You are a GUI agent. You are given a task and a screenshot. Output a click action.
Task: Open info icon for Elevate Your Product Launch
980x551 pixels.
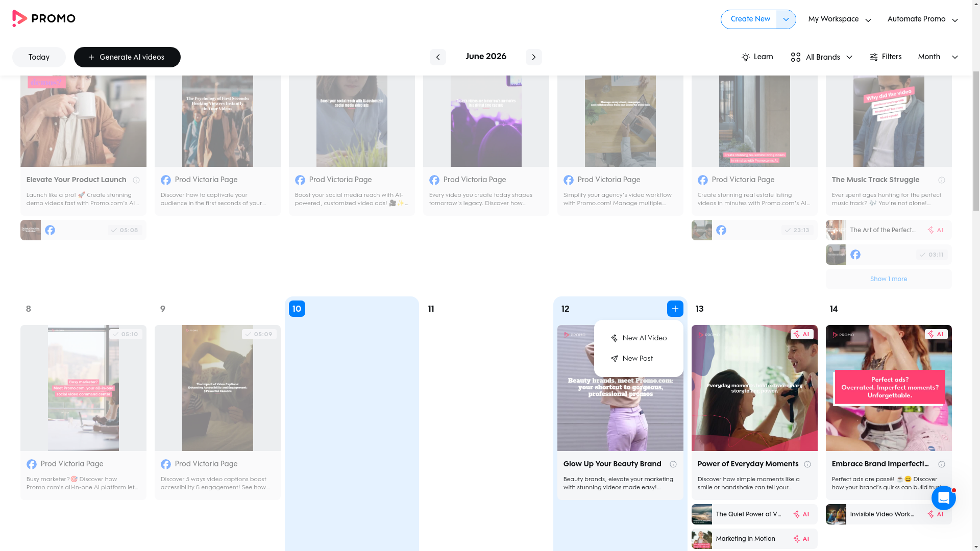(136, 180)
